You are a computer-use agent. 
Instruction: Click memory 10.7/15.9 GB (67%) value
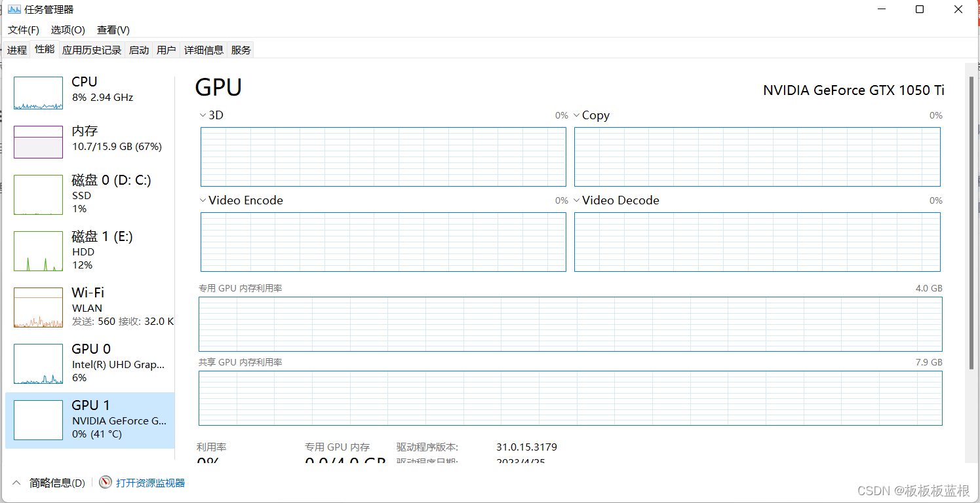(x=117, y=147)
